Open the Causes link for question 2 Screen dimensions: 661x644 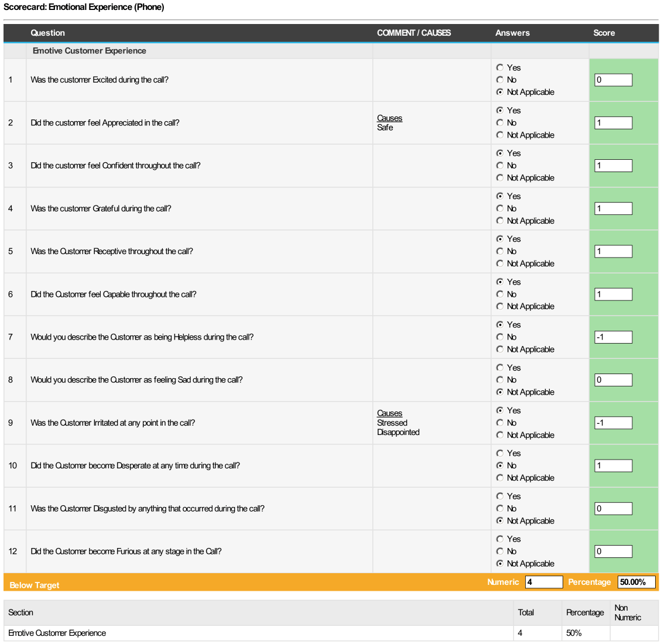[x=389, y=118]
